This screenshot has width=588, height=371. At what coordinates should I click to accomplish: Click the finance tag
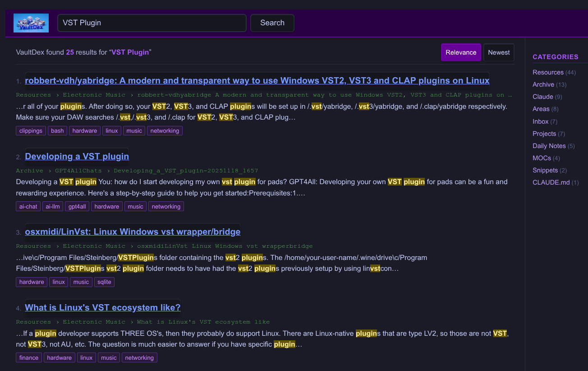pyautogui.click(x=29, y=358)
